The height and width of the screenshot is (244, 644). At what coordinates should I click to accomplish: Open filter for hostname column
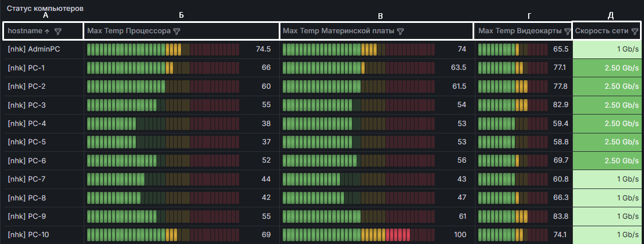[x=58, y=31]
